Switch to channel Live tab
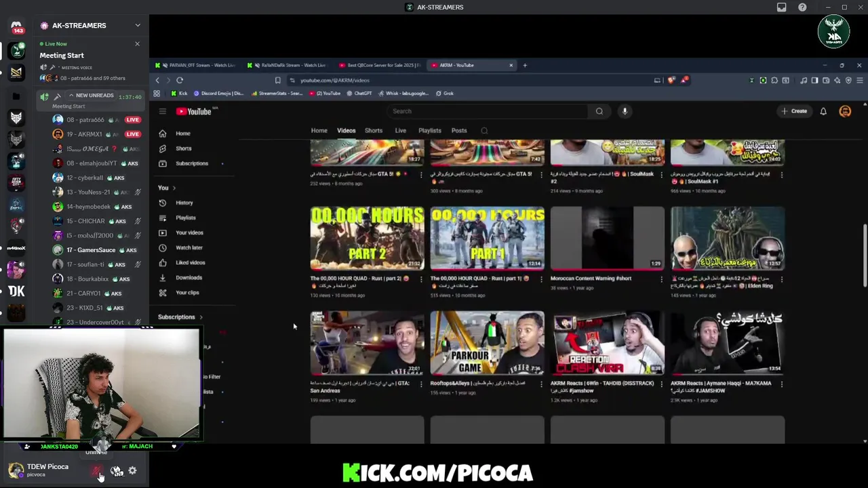Viewport: 868px width, 488px height. (x=401, y=130)
